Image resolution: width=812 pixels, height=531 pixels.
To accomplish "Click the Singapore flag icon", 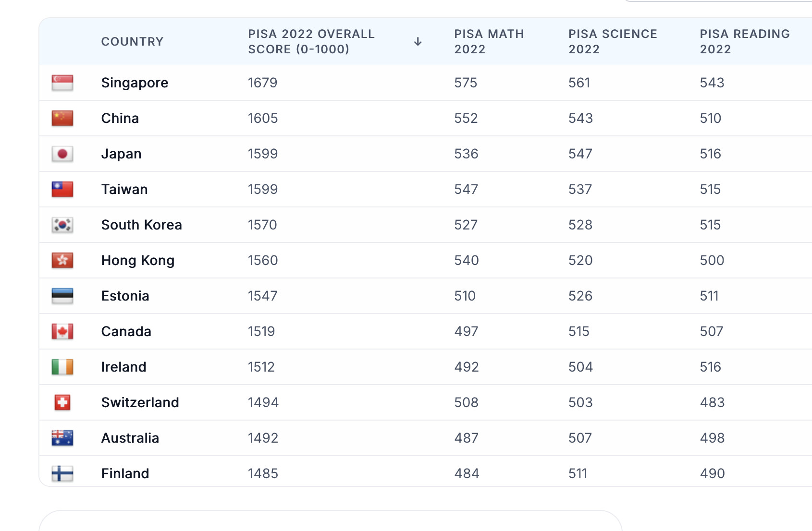I will 62,83.
